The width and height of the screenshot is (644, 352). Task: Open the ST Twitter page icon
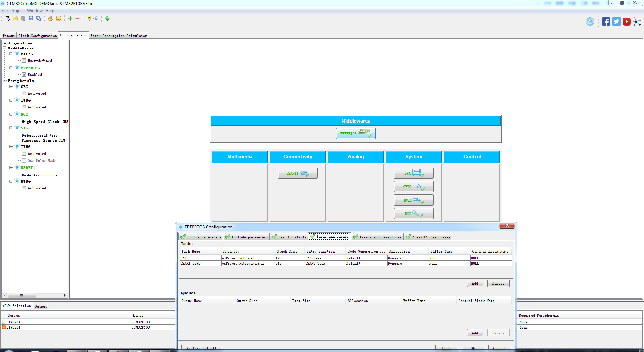[616, 22]
